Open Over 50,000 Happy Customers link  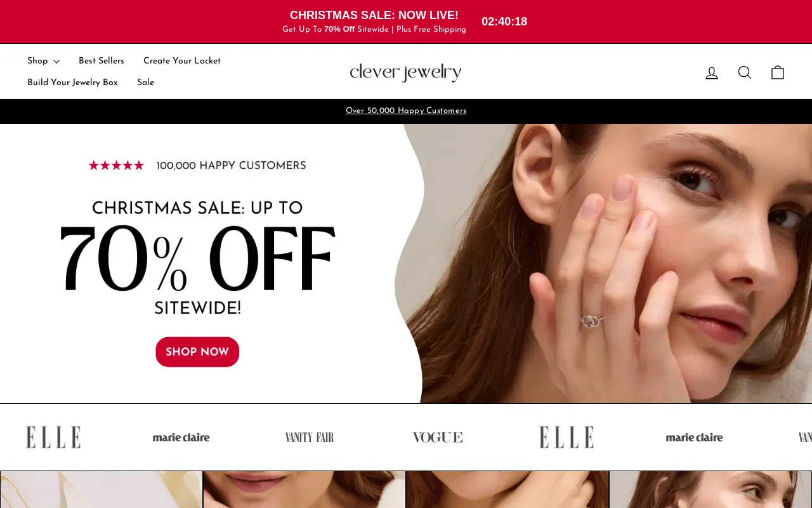click(x=406, y=111)
